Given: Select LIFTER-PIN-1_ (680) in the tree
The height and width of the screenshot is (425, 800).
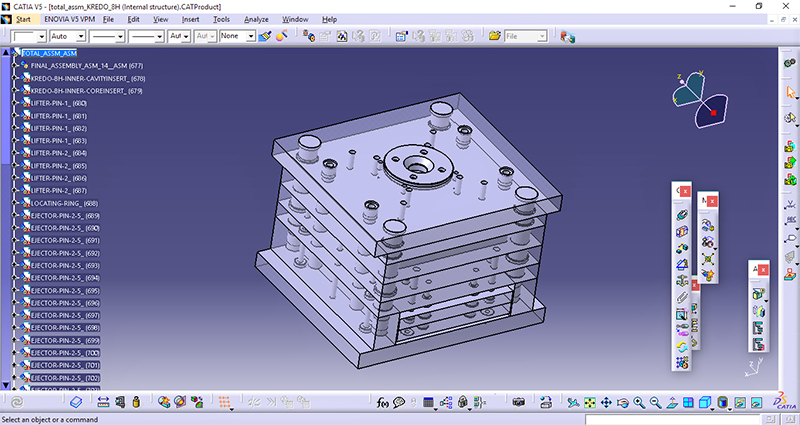Looking at the screenshot, I should pos(59,103).
